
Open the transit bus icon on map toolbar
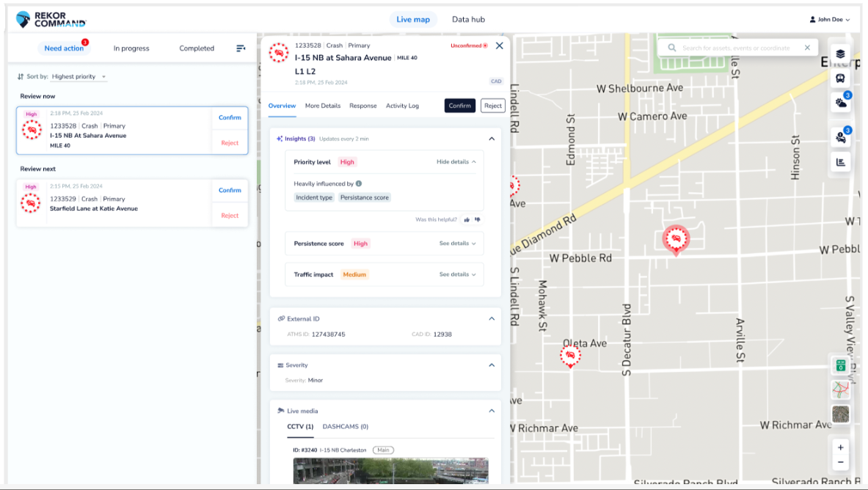840,78
